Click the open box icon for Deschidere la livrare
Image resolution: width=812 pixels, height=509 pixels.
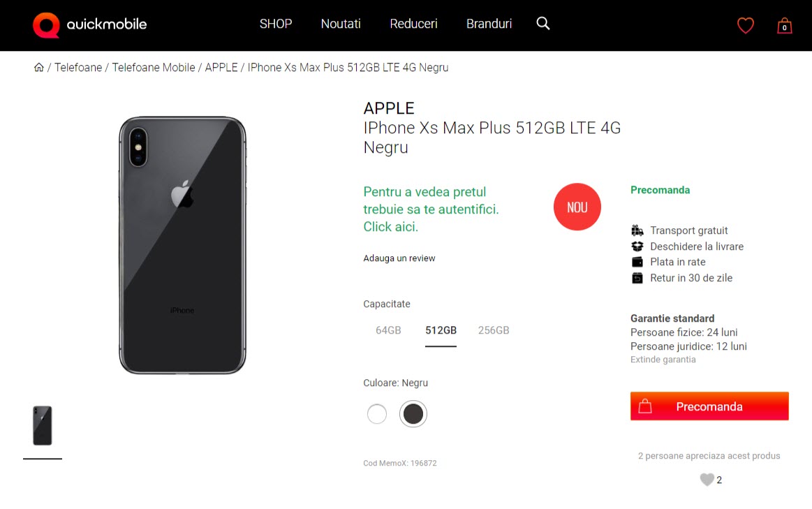(x=637, y=246)
